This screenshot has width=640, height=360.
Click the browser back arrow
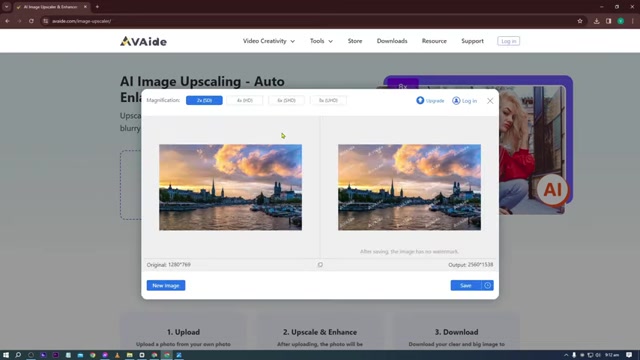[7, 21]
